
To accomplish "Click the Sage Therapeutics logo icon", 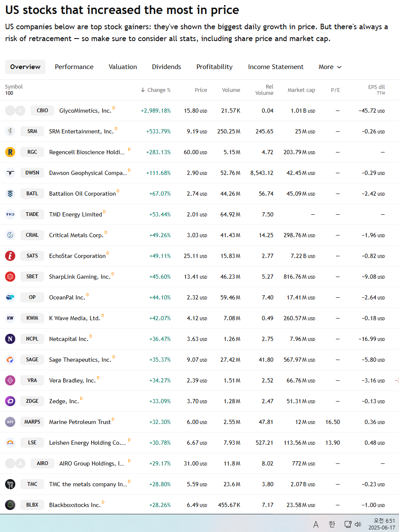I will pyautogui.click(x=10, y=360).
